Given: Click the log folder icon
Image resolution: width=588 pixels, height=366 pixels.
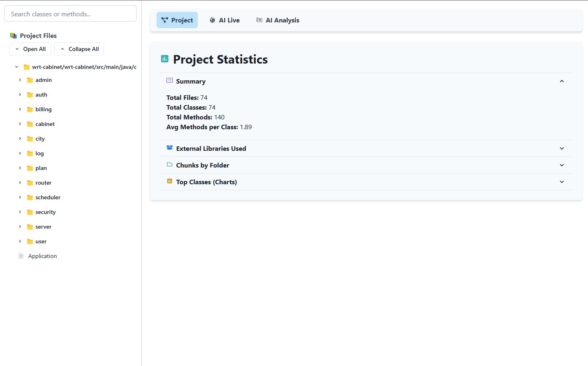Looking at the screenshot, I should click(x=30, y=154).
